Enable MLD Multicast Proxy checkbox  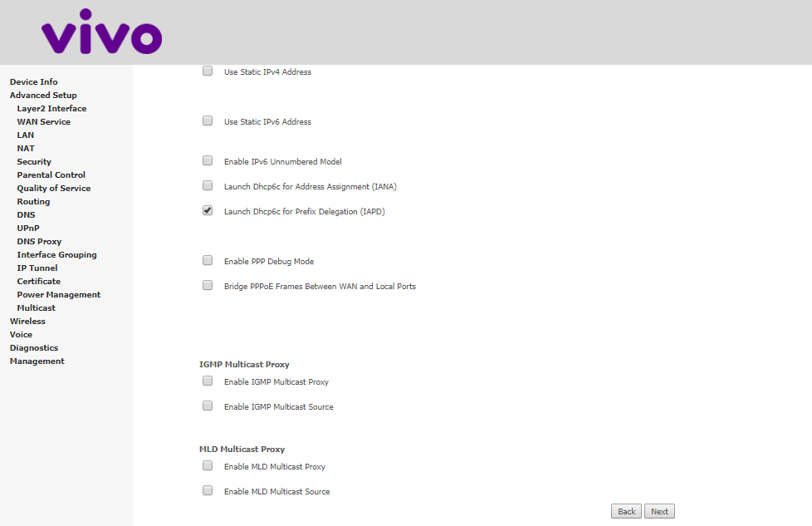208,465
